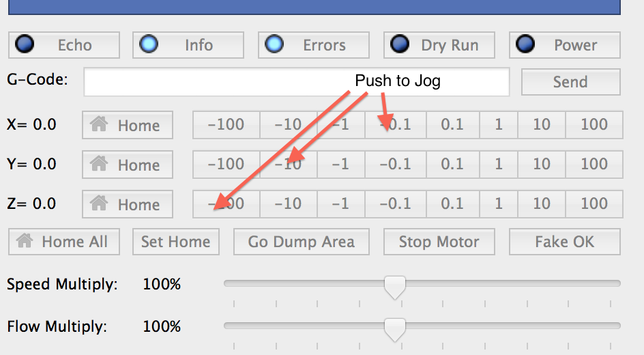Toggle the Power button
This screenshot has height=355, width=644.
click(x=564, y=46)
